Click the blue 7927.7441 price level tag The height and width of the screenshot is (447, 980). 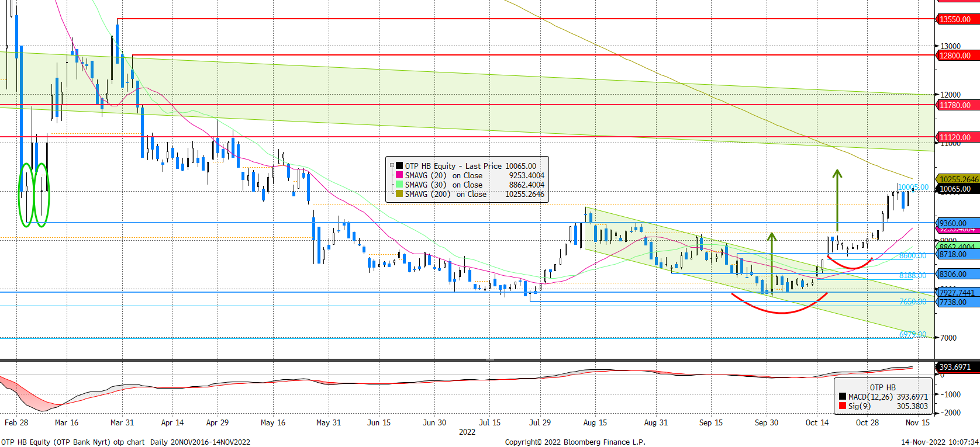point(958,293)
